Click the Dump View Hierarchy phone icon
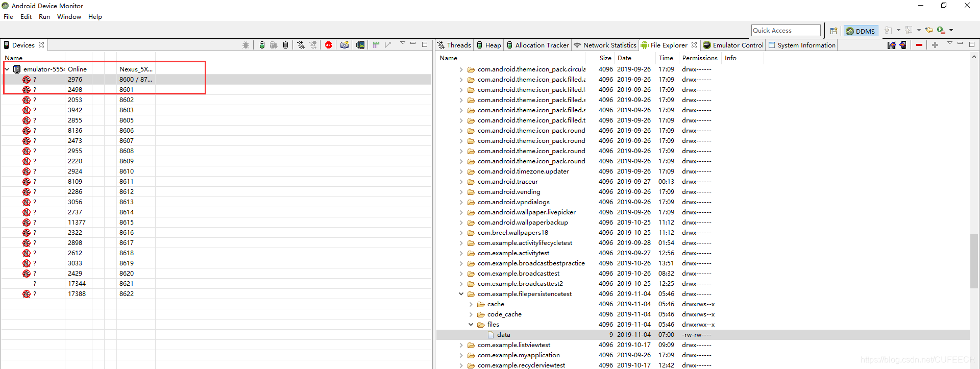 tap(360, 45)
